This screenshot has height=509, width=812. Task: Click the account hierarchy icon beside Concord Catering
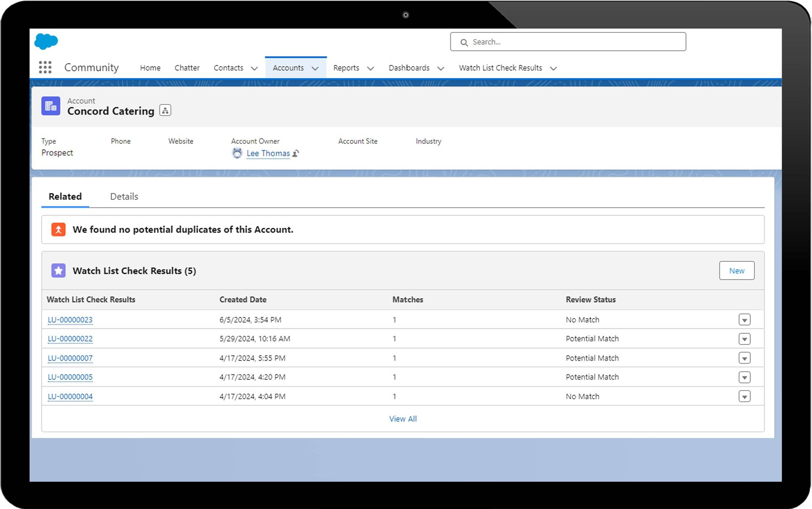click(165, 110)
